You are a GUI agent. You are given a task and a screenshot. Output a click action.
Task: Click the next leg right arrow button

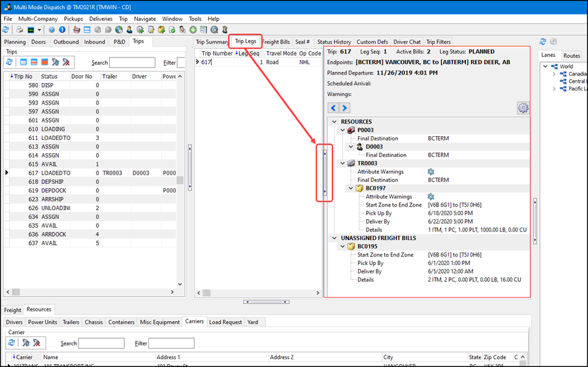[x=344, y=108]
